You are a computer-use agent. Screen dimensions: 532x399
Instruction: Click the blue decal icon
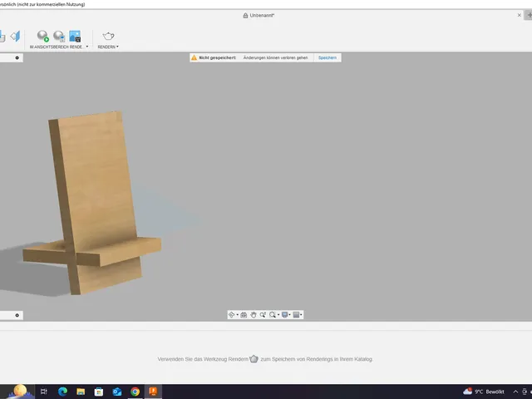pos(15,36)
